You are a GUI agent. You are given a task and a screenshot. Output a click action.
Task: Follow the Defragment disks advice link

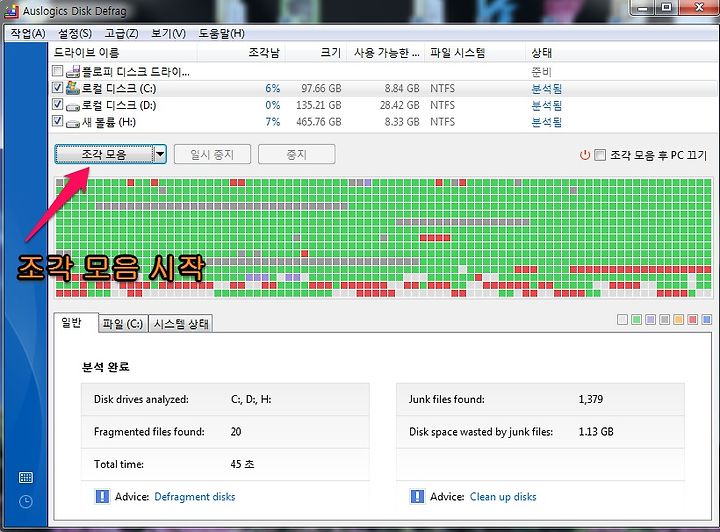click(195, 497)
